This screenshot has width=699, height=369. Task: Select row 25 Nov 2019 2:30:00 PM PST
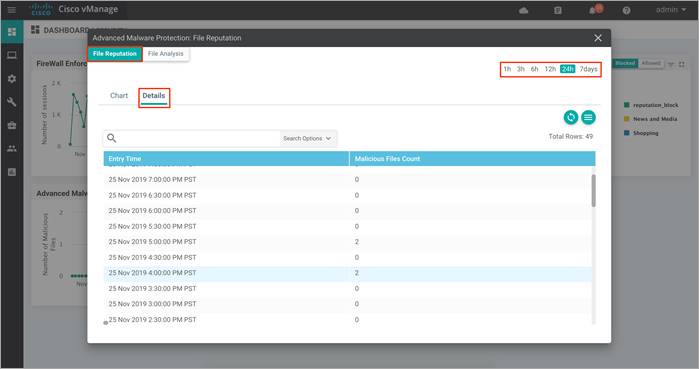[348, 320]
